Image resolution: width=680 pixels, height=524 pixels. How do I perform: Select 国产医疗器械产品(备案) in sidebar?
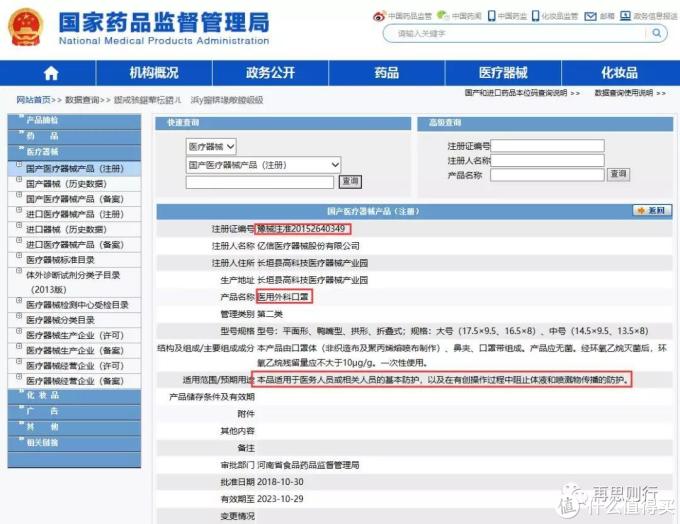pos(75,199)
